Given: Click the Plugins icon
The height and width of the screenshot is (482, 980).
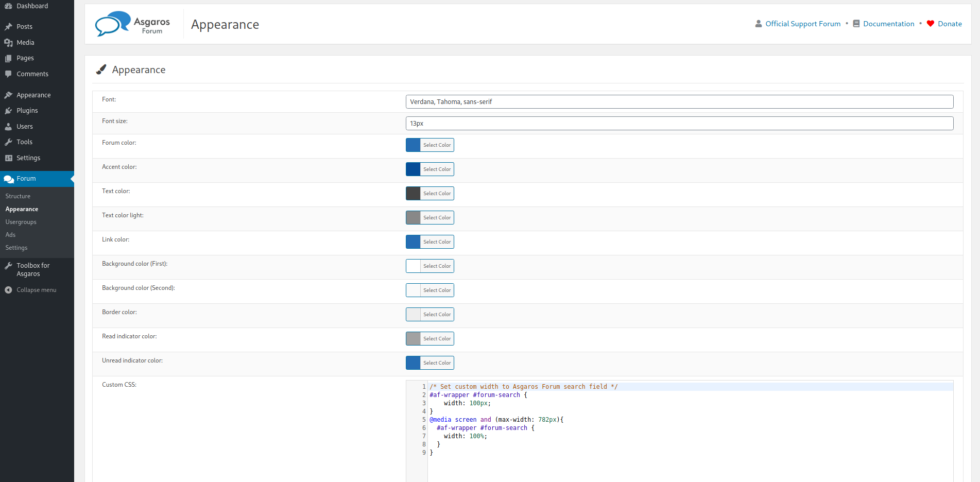Looking at the screenshot, I should click(9, 110).
